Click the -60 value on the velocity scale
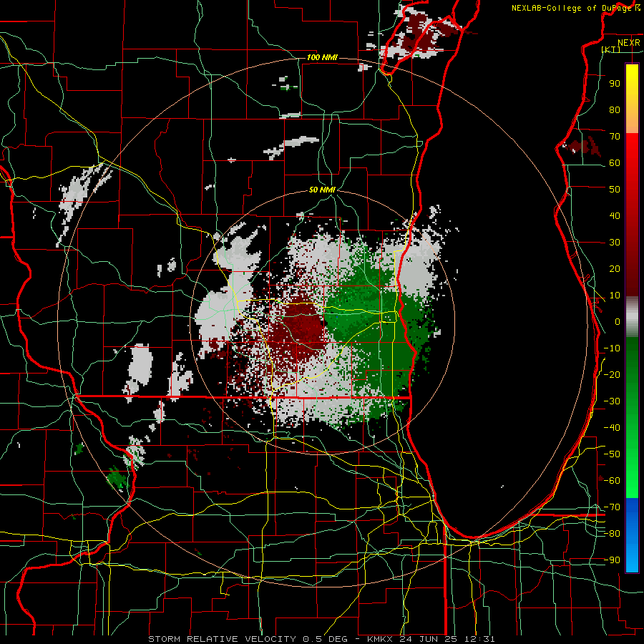 tap(612, 481)
